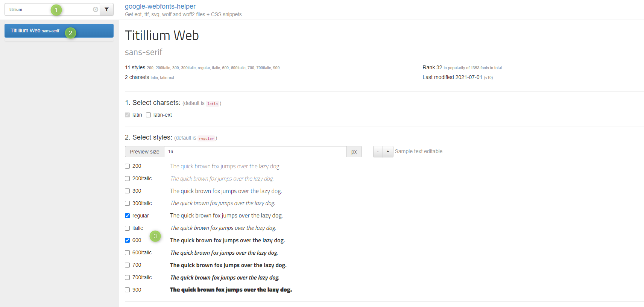
Task: Check the italic style checkbox
Action: (x=128, y=228)
